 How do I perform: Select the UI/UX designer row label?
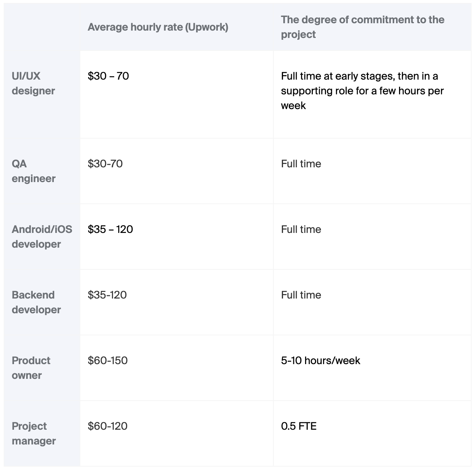[33, 83]
